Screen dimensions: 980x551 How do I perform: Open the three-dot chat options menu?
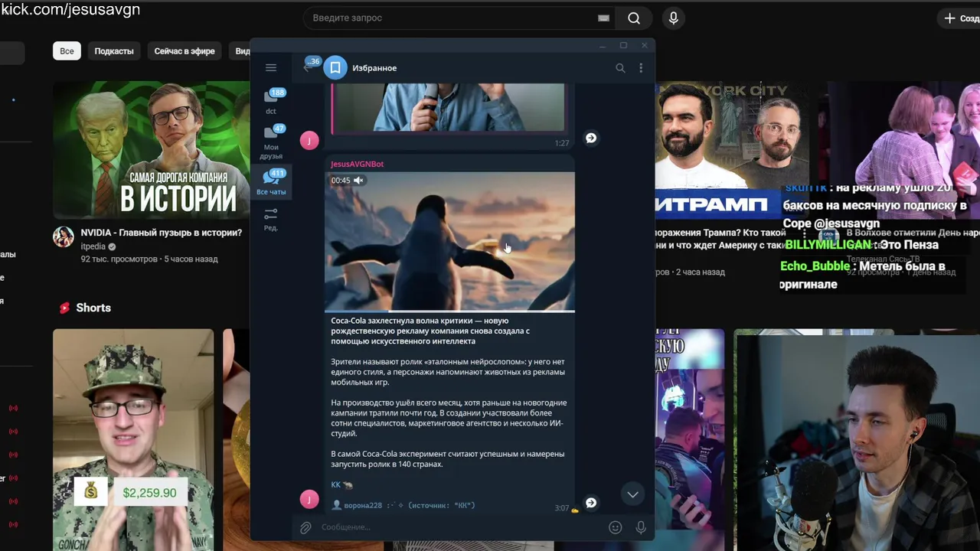(641, 68)
